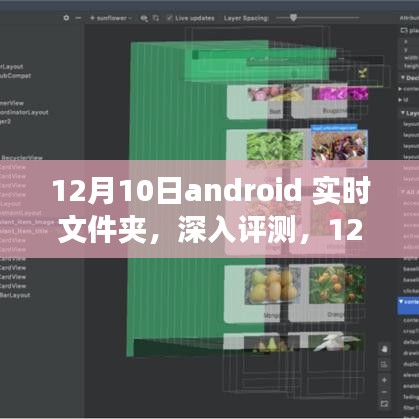Zoom in with the plus icon
The height and width of the screenshot is (419, 419).
pos(384,380)
